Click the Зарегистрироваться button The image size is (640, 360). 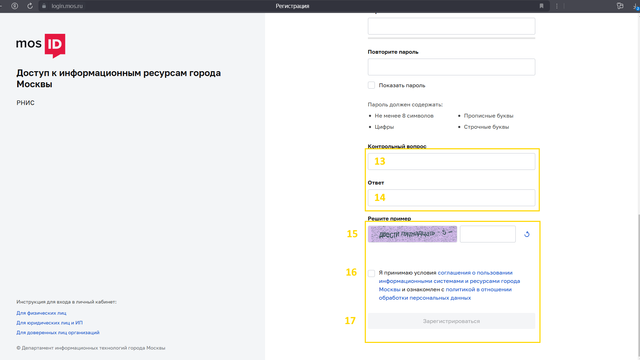[x=451, y=321]
